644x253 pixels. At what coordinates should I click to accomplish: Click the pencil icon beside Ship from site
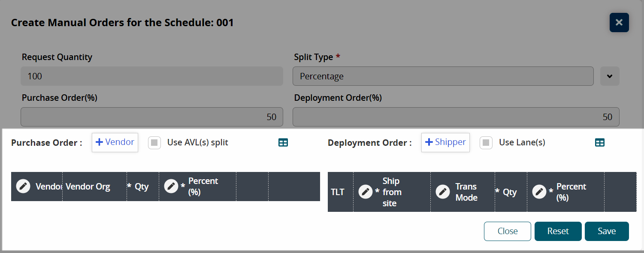click(x=366, y=192)
